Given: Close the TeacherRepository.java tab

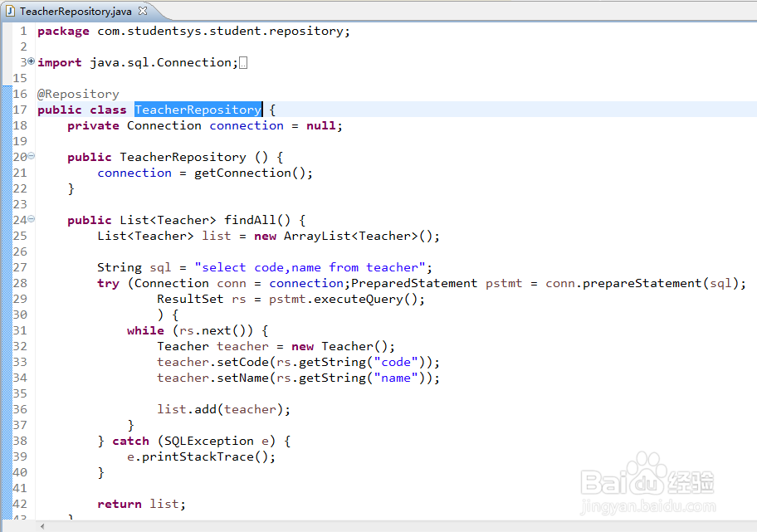Looking at the screenshot, I should pyautogui.click(x=143, y=10).
